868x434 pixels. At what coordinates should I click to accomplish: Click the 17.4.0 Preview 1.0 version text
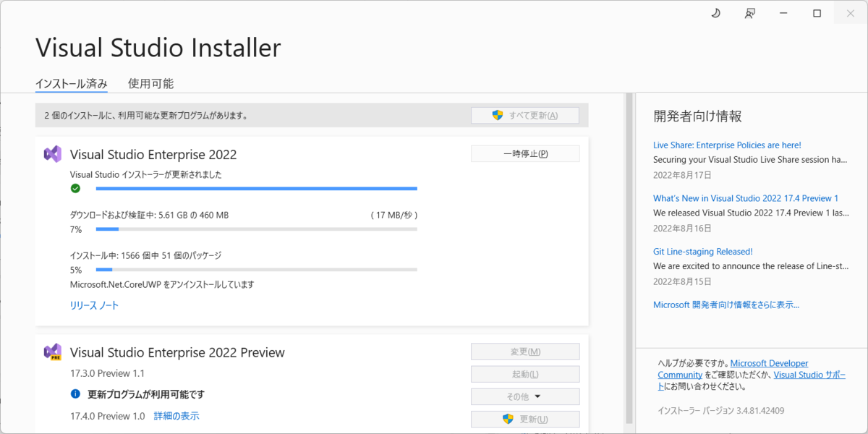point(107,416)
